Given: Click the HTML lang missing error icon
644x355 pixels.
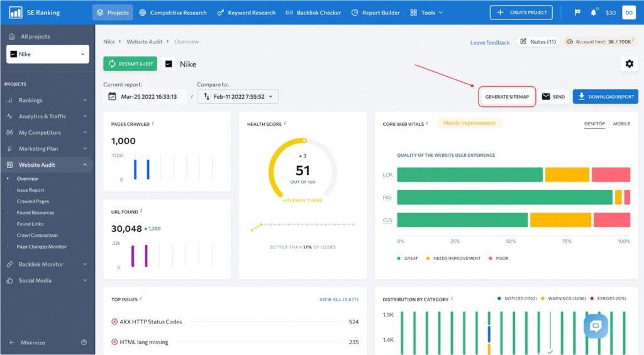Looking at the screenshot, I should click(x=114, y=341).
